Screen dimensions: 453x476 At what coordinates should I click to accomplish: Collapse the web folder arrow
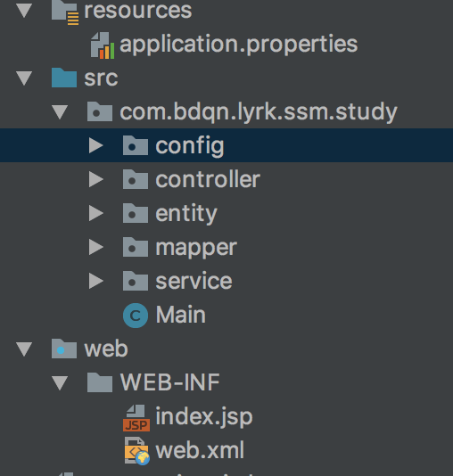coord(24,349)
